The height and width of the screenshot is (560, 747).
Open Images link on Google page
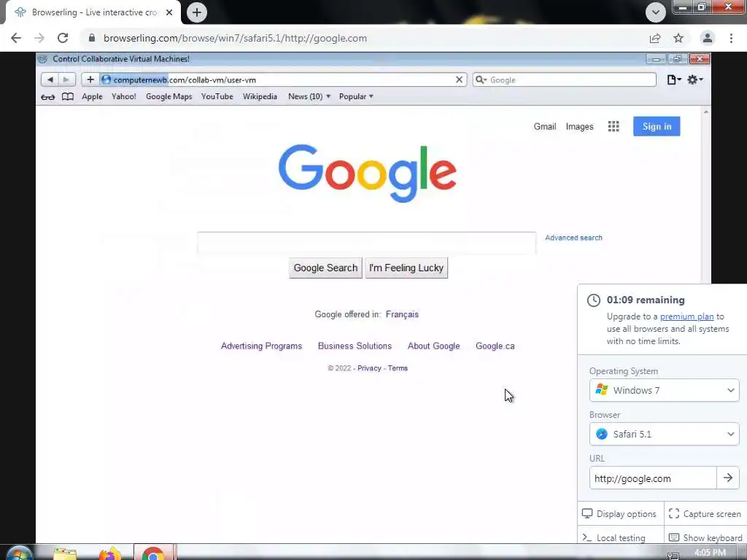click(579, 127)
